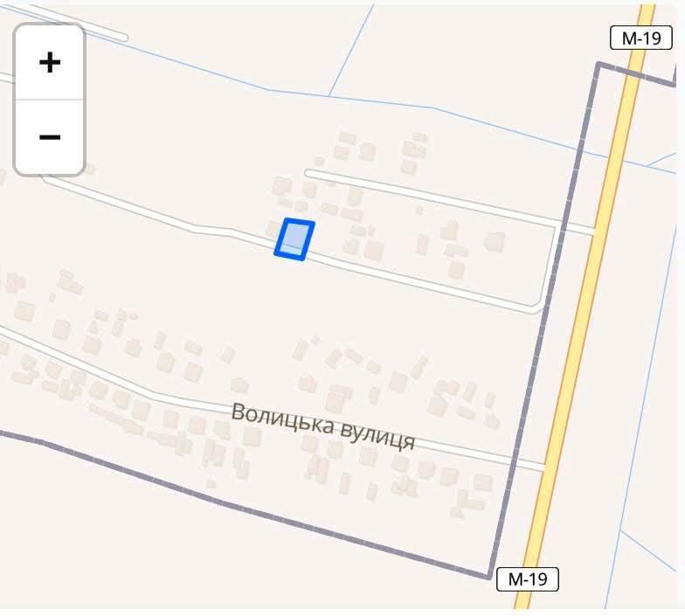Click the Волицька road junction with M-19
685x616 pixels.
543,467
